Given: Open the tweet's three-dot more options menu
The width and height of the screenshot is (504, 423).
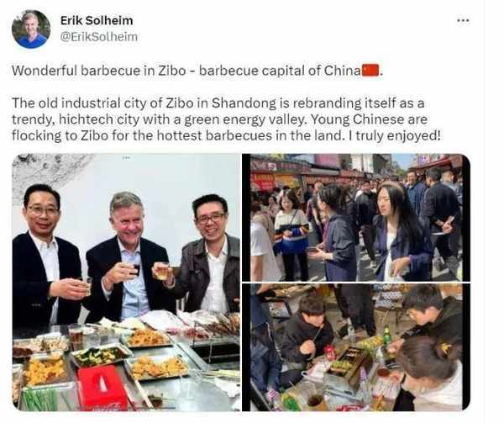Looking at the screenshot, I should (x=463, y=20).
